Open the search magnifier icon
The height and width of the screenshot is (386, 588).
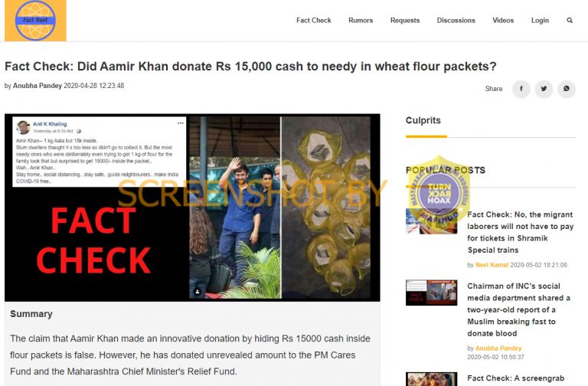[x=570, y=20]
